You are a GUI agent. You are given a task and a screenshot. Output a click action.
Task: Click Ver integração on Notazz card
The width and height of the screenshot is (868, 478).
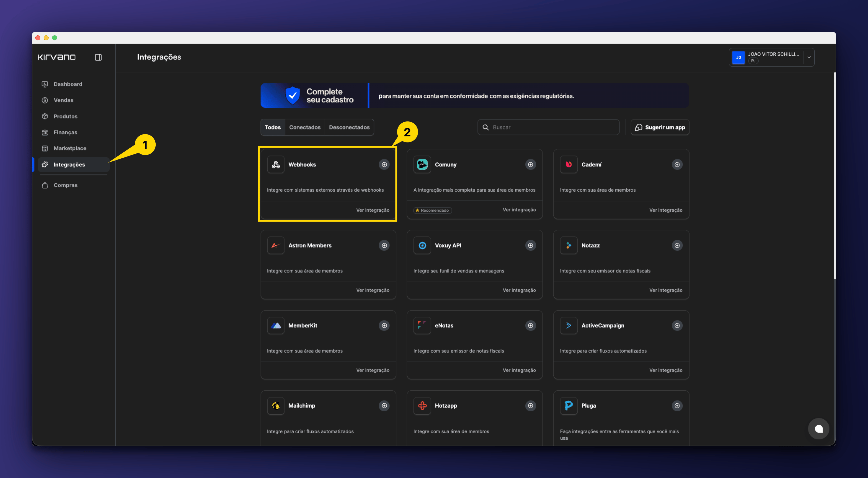(666, 290)
